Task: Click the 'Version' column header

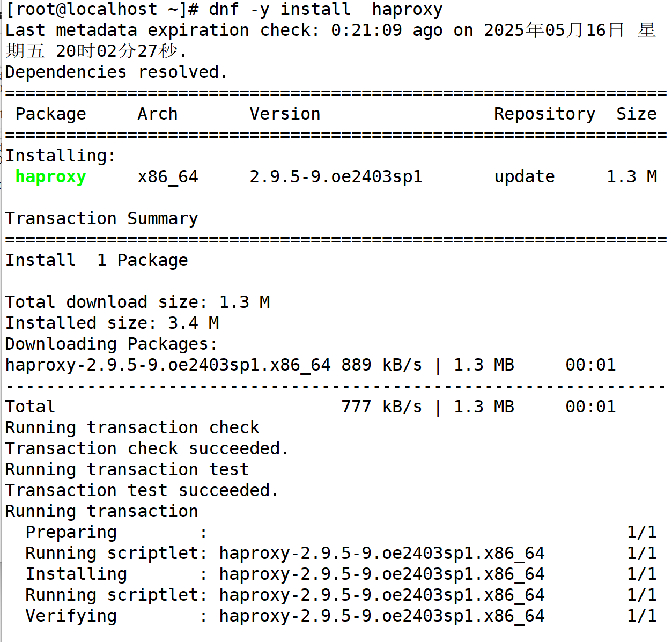Action: click(x=285, y=114)
